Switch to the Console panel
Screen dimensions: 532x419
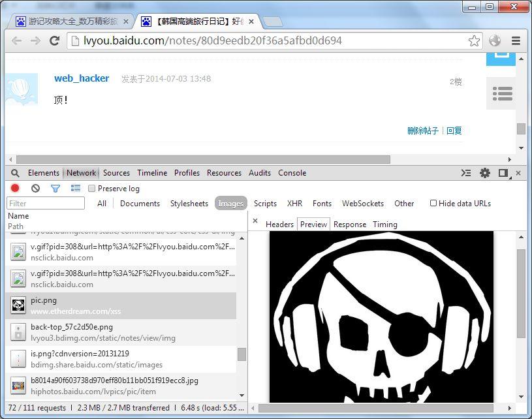click(x=292, y=173)
